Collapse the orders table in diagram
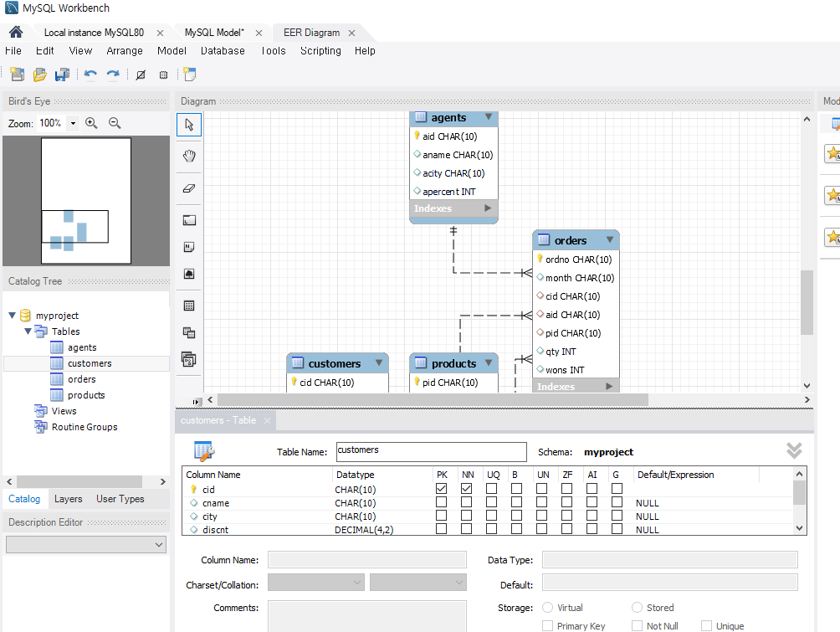 (610, 239)
